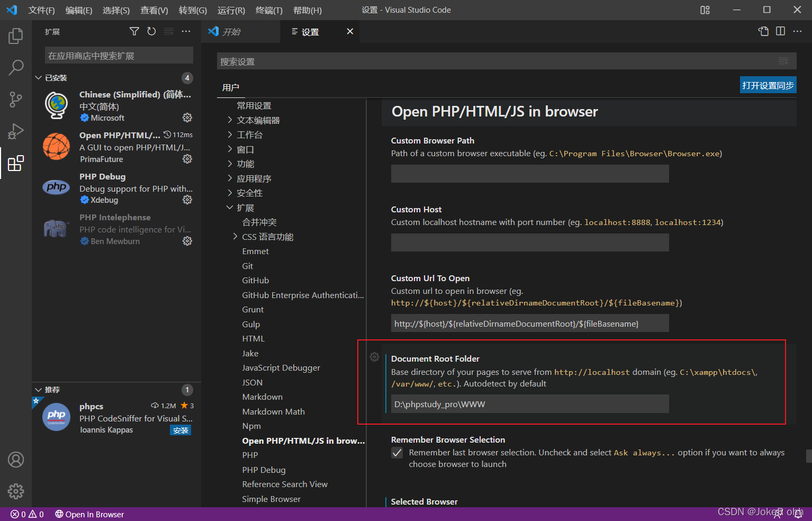This screenshot has height=521, width=812.
Task: Install the phpcs extension
Action: (x=181, y=430)
